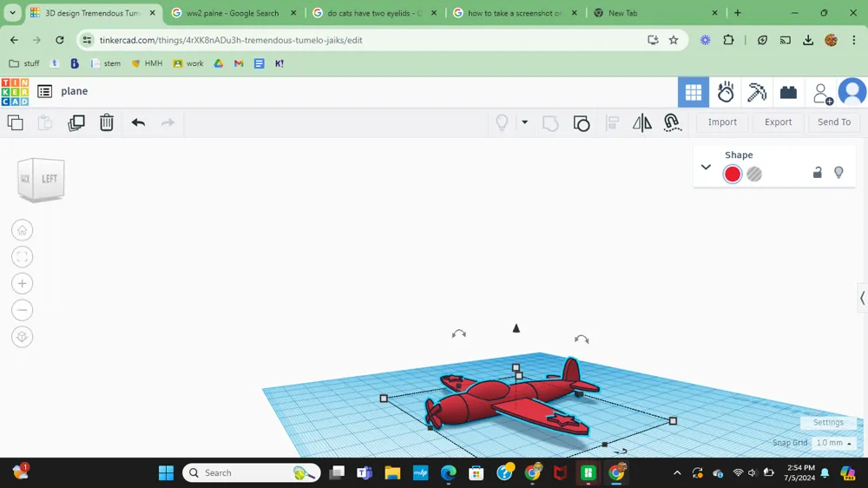Click Fit all in view button
The image size is (868, 488).
[23, 256]
